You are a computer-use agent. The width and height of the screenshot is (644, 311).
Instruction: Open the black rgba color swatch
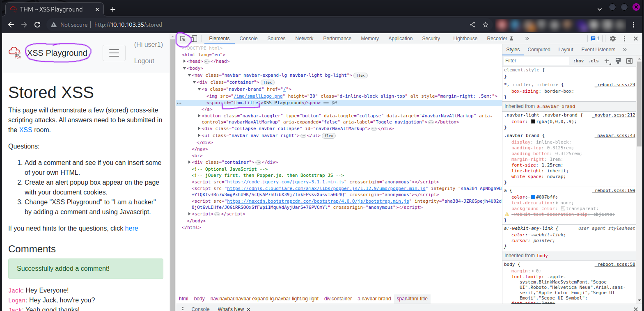click(533, 121)
